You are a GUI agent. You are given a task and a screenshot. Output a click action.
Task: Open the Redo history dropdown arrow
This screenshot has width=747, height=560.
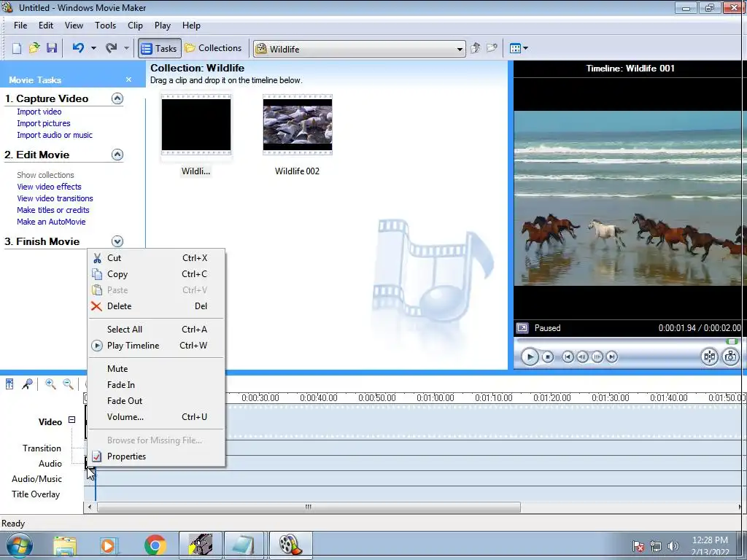click(x=126, y=48)
